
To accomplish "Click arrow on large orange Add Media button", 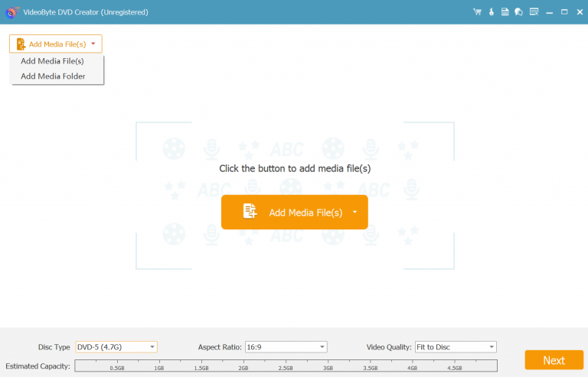I will click(x=355, y=212).
